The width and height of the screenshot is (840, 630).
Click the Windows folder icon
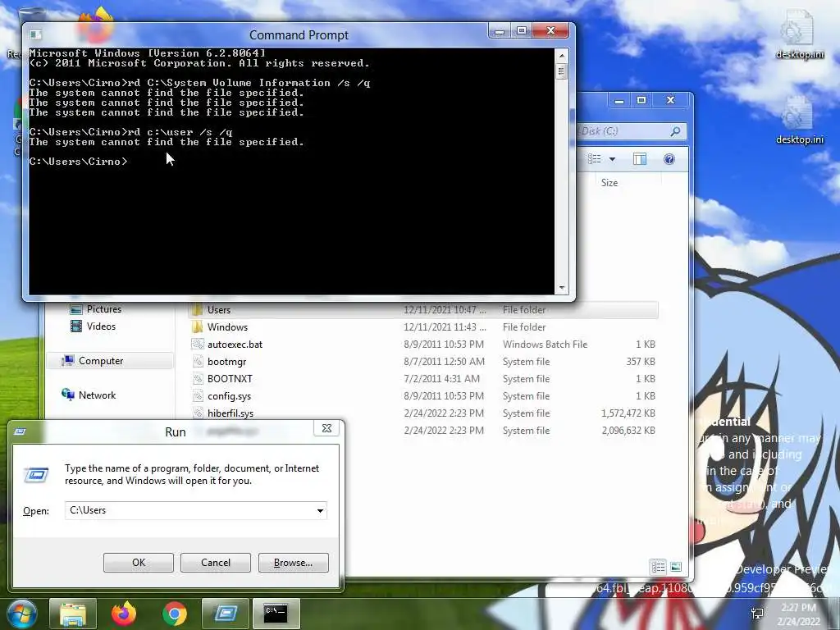coord(197,326)
